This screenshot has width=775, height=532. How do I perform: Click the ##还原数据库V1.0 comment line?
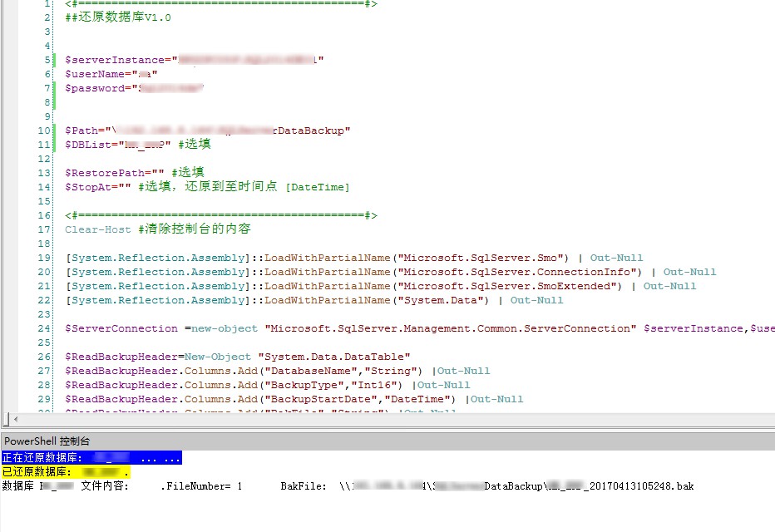pos(118,17)
